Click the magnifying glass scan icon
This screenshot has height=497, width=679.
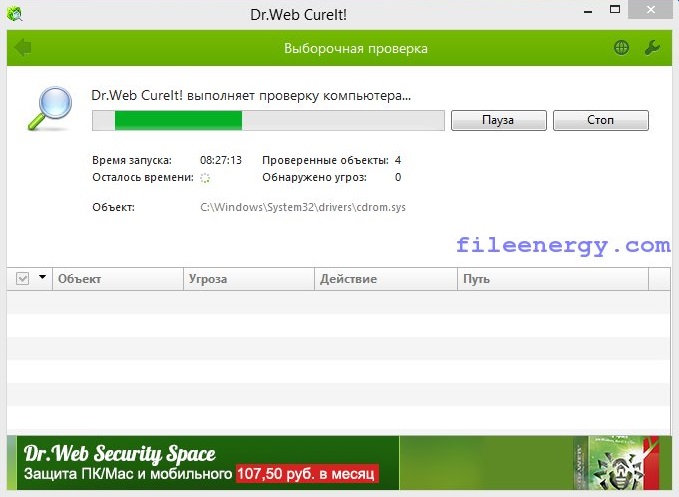click(x=50, y=109)
